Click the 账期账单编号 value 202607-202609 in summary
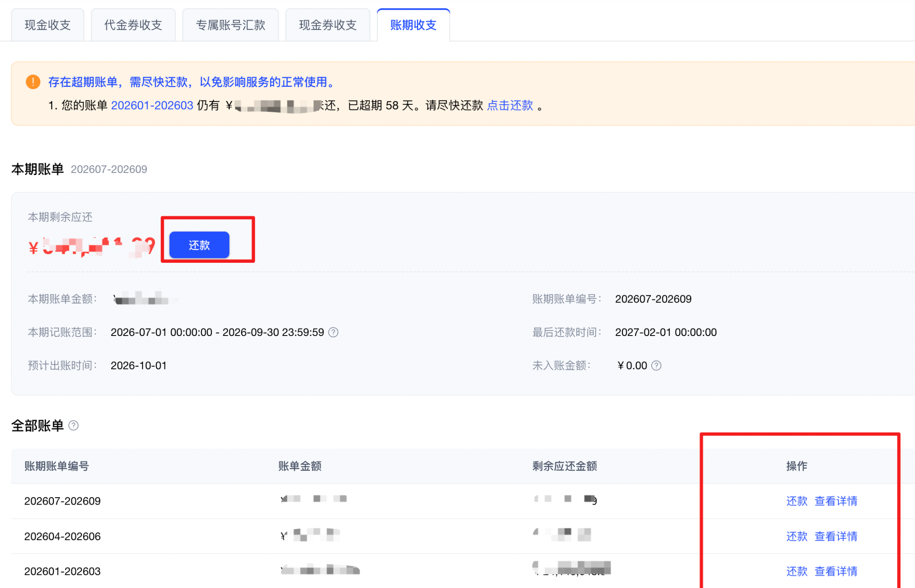 (653, 299)
